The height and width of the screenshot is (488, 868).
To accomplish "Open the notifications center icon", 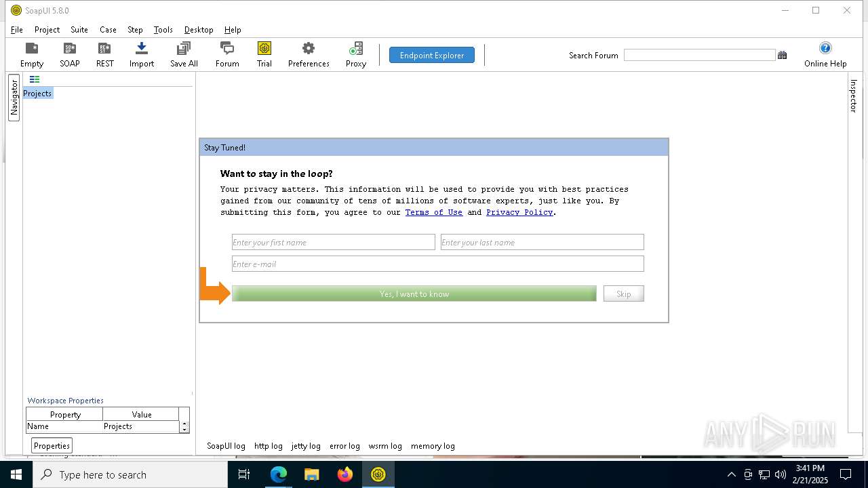I will tap(845, 474).
